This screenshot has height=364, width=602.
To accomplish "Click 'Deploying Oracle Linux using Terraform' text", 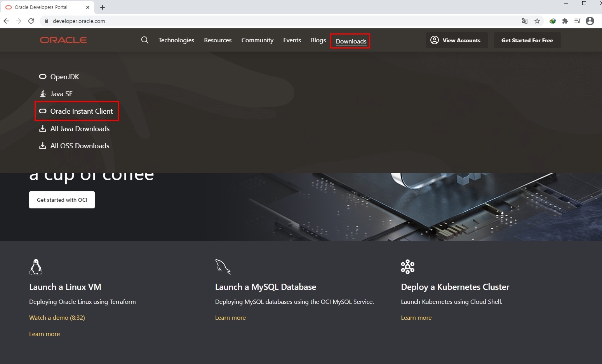I will (x=82, y=302).
